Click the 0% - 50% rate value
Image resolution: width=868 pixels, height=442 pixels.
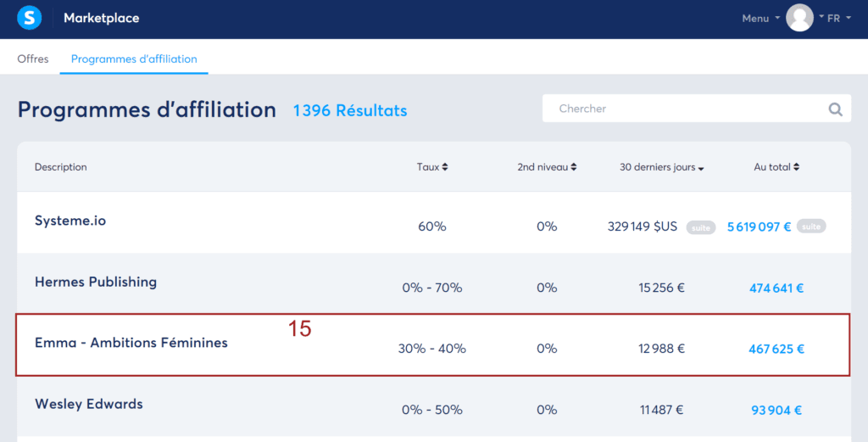click(432, 411)
